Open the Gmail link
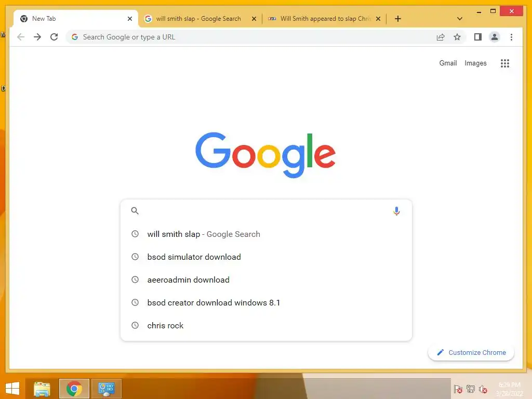This screenshot has width=532, height=399. (x=448, y=63)
